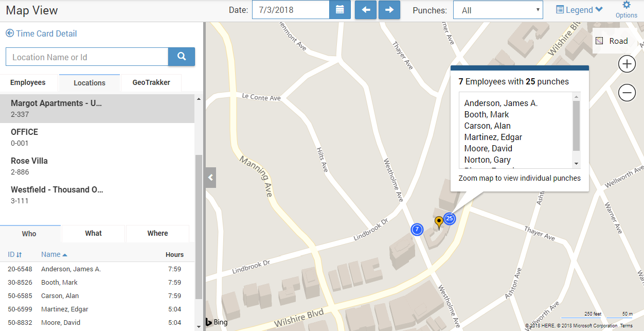Open the GeoTrakker tab

pyautogui.click(x=151, y=82)
